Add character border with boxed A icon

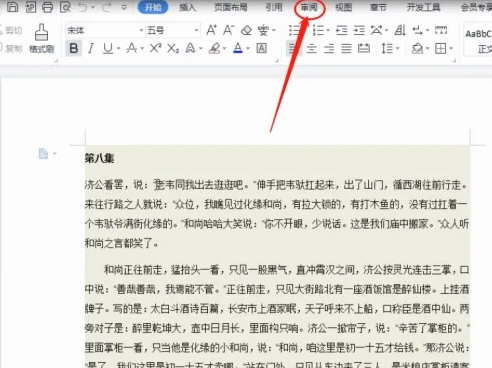click(262, 49)
